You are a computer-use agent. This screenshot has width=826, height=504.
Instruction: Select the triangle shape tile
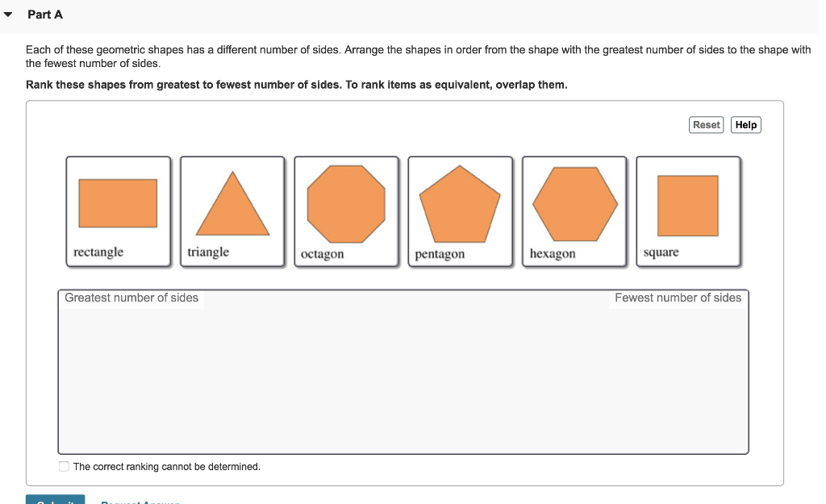232,211
